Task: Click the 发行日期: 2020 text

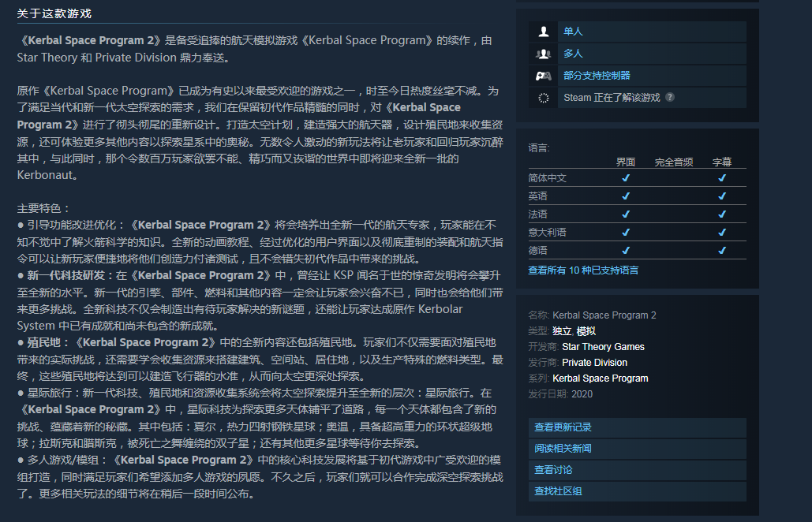Action: (x=560, y=394)
